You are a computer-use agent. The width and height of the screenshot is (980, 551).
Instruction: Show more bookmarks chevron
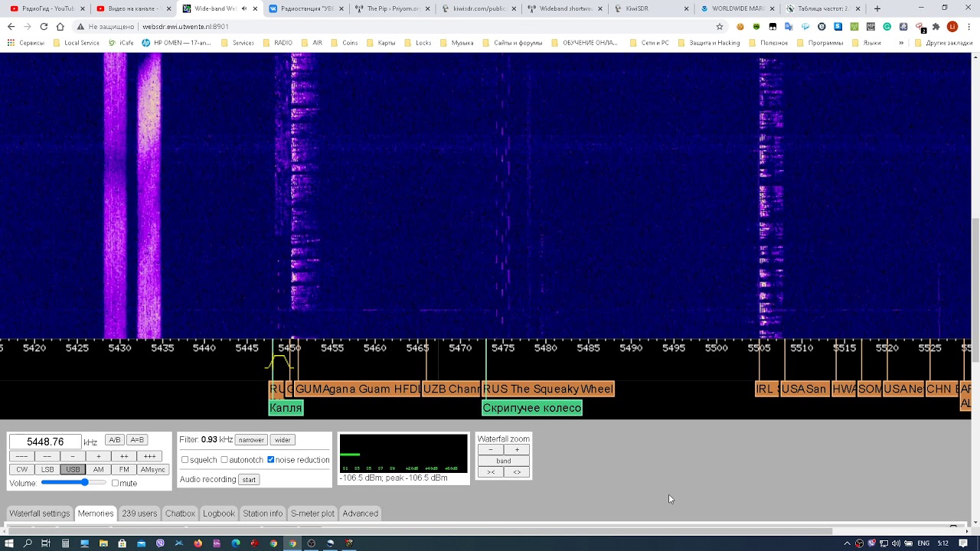(x=901, y=43)
